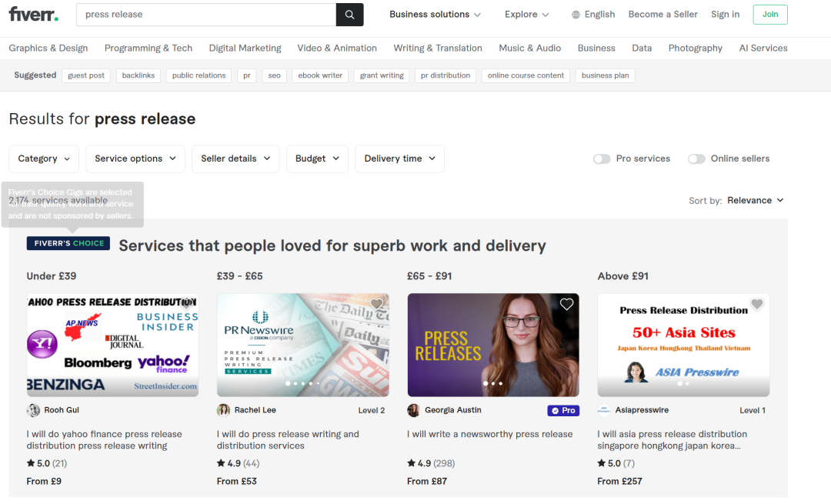
Task: Click the Fiverr's Choice badge
Action: pyautogui.click(x=68, y=243)
